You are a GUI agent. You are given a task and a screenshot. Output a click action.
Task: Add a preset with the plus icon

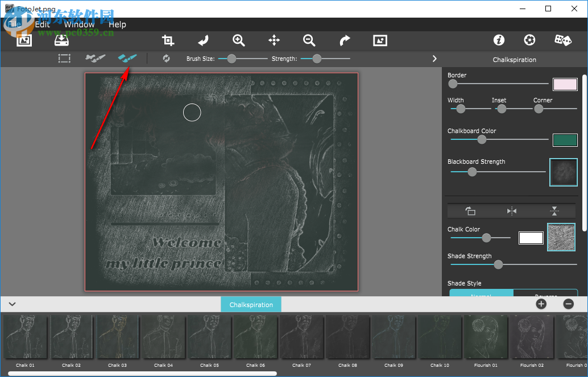point(541,304)
